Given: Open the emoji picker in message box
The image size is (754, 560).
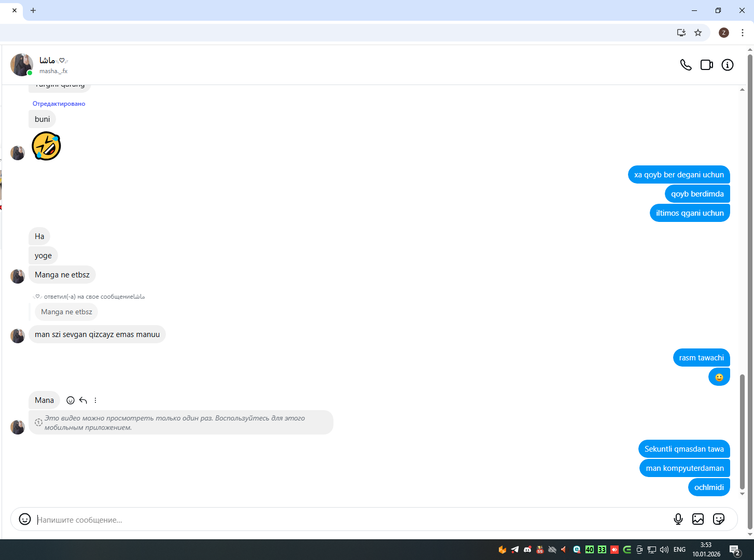Looking at the screenshot, I should tap(25, 519).
